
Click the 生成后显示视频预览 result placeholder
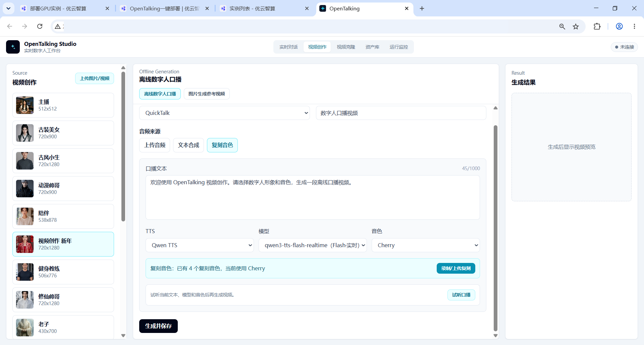click(x=571, y=147)
